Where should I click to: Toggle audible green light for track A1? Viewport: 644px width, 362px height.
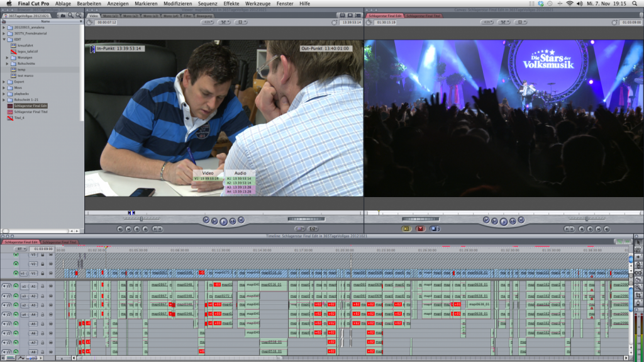pyautogui.click(x=16, y=286)
